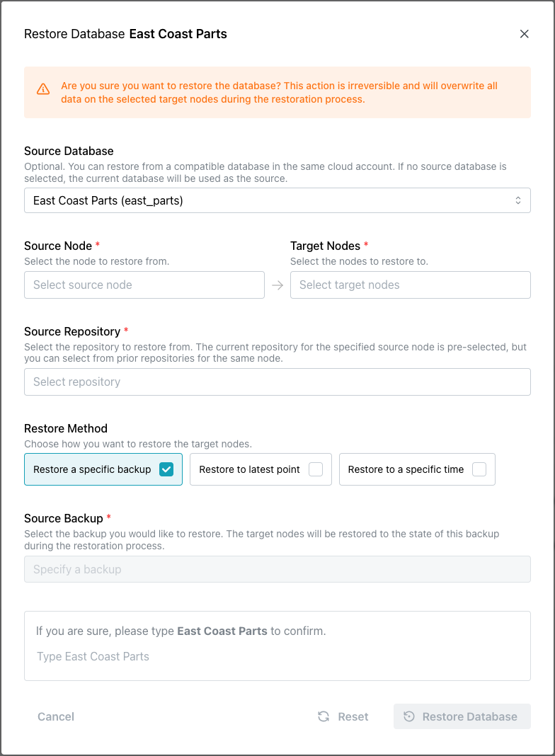Click the arrow icon between source and target nodes
The height and width of the screenshot is (756, 555).
point(277,285)
